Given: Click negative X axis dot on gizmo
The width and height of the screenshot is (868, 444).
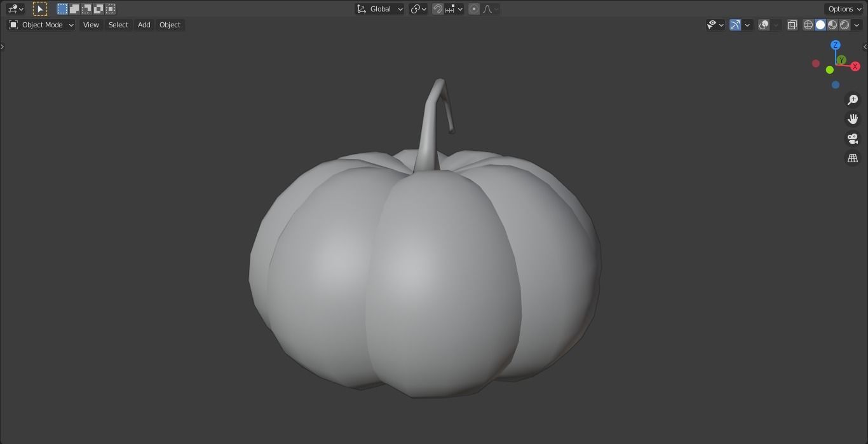Looking at the screenshot, I should 816,64.
